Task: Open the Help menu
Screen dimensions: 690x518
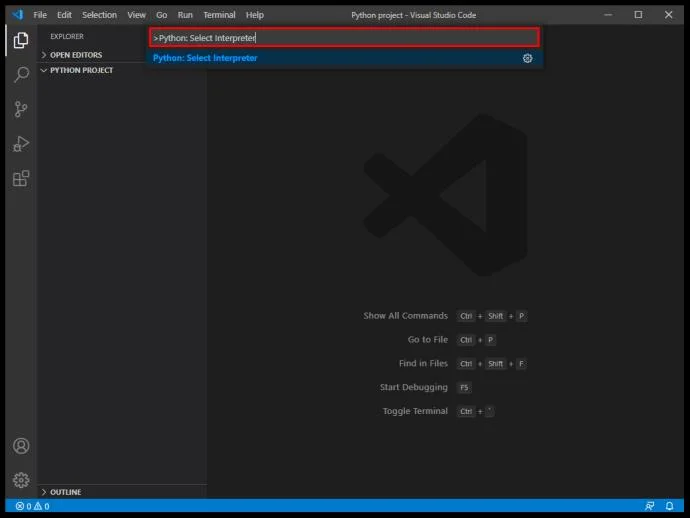Action: tap(254, 15)
